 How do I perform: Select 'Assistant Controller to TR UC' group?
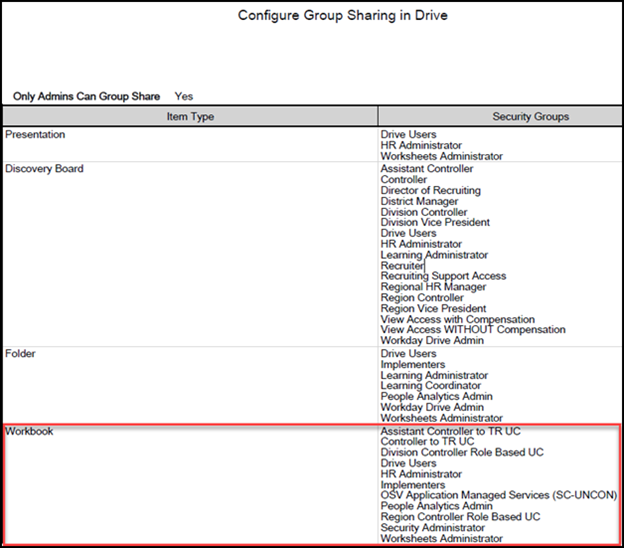pyautogui.click(x=450, y=431)
